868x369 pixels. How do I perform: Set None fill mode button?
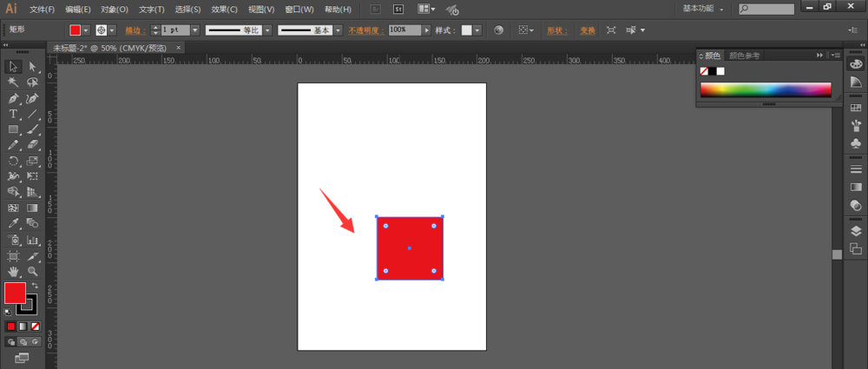[x=36, y=326]
